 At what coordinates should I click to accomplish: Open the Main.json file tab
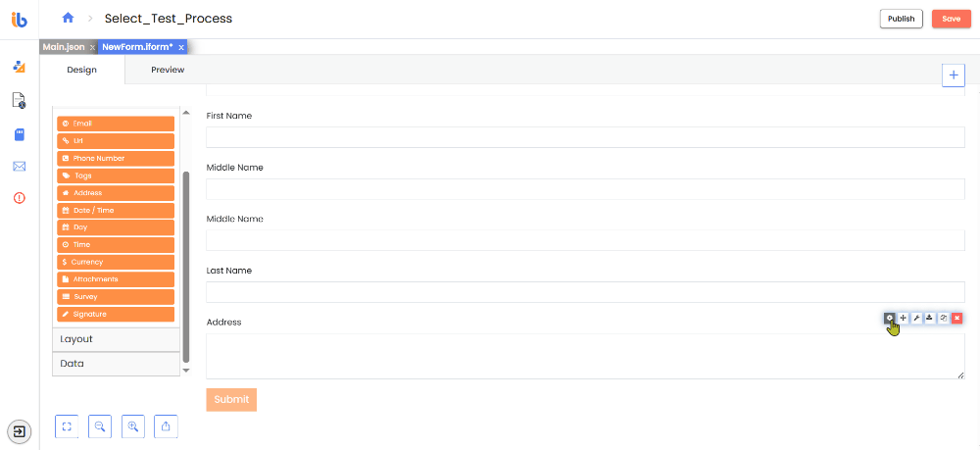[64, 47]
